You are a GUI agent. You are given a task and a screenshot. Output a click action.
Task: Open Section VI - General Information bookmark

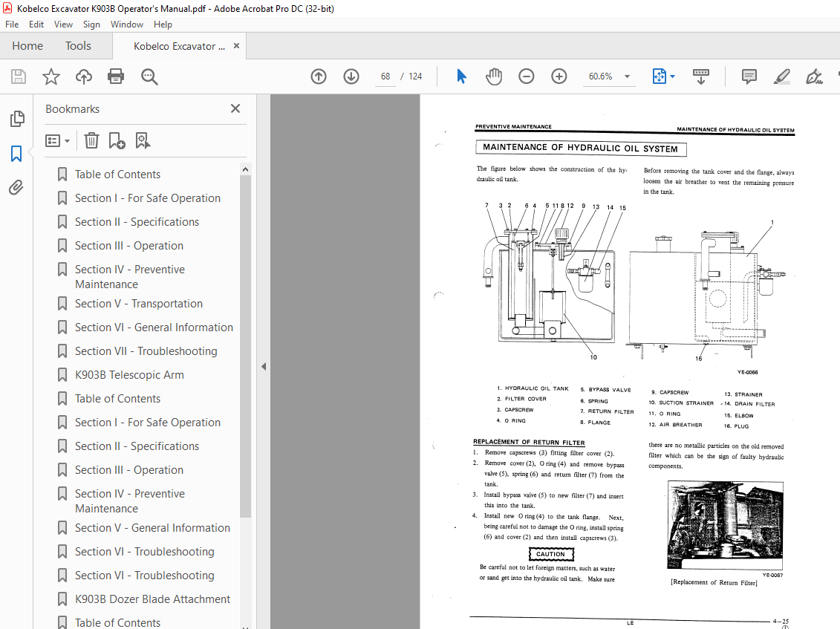click(154, 327)
